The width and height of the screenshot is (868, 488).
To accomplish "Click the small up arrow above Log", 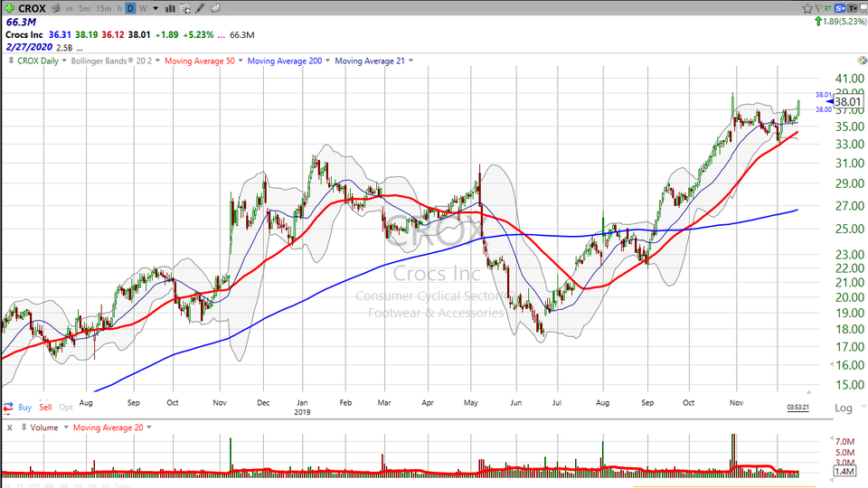I will pos(808,392).
